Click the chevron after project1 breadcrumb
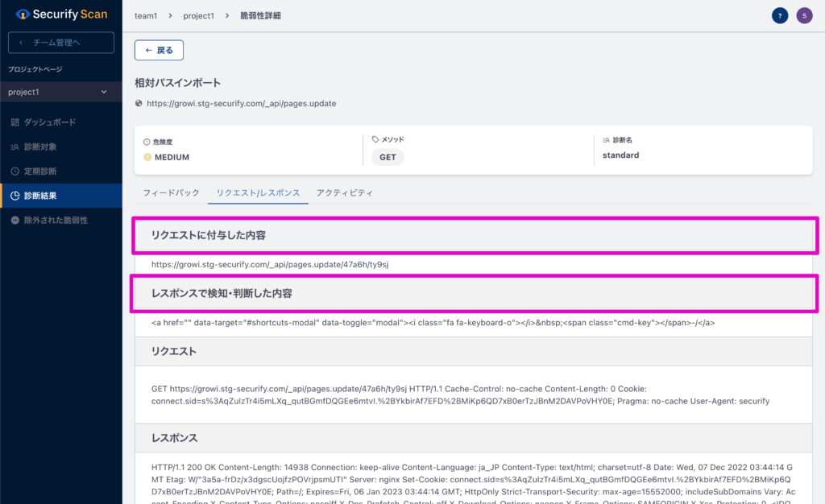Screen dimensions: 825x504 [226, 16]
